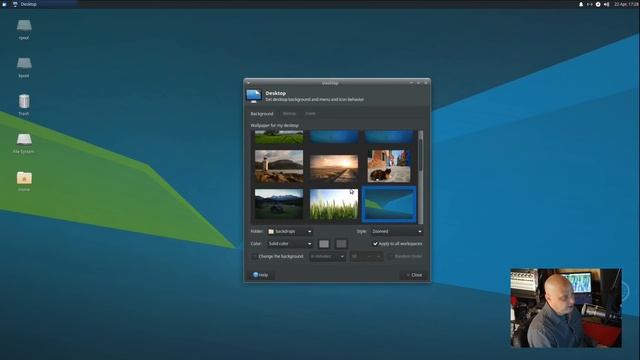The height and width of the screenshot is (360, 640).
Task: Pick the first color swatch
Action: (324, 244)
